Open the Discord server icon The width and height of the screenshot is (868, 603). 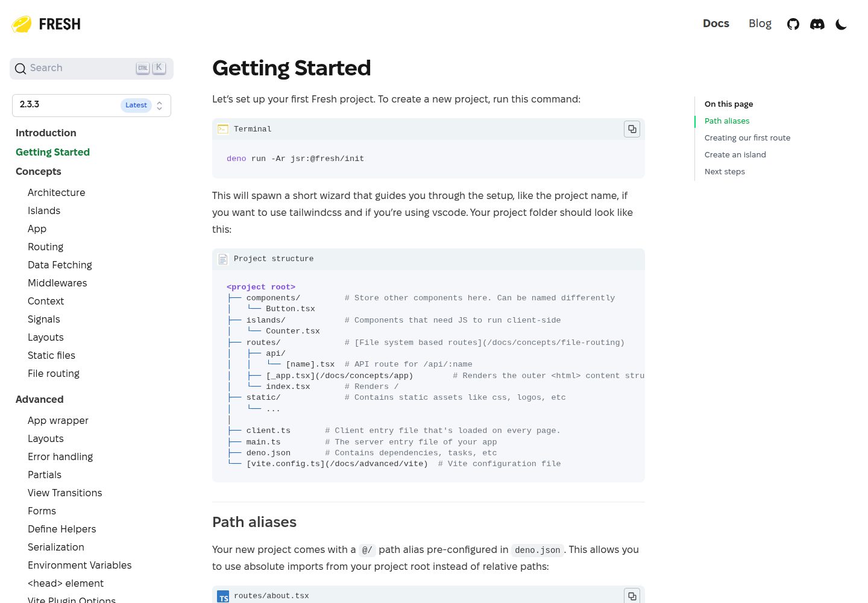coord(817,24)
